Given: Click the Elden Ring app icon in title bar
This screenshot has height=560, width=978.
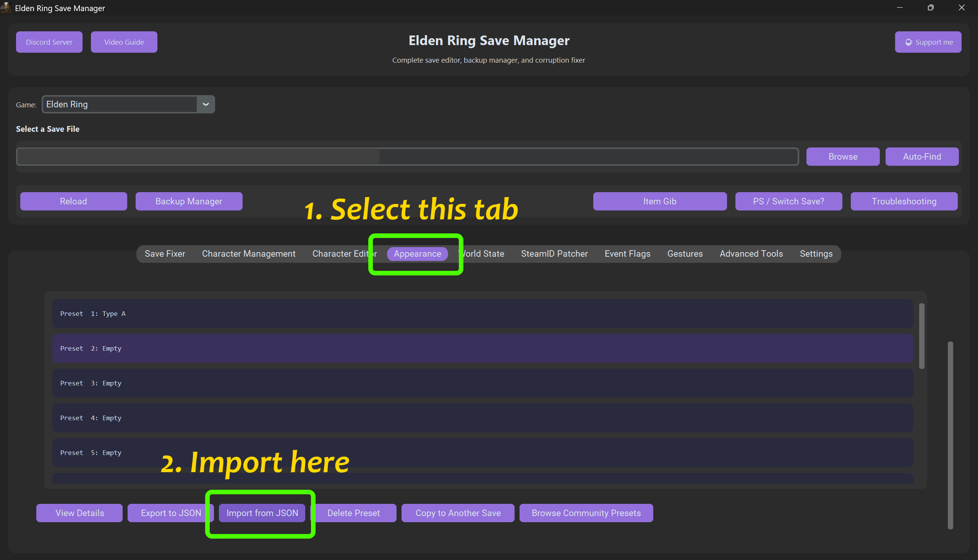Looking at the screenshot, I should pyautogui.click(x=6, y=7).
